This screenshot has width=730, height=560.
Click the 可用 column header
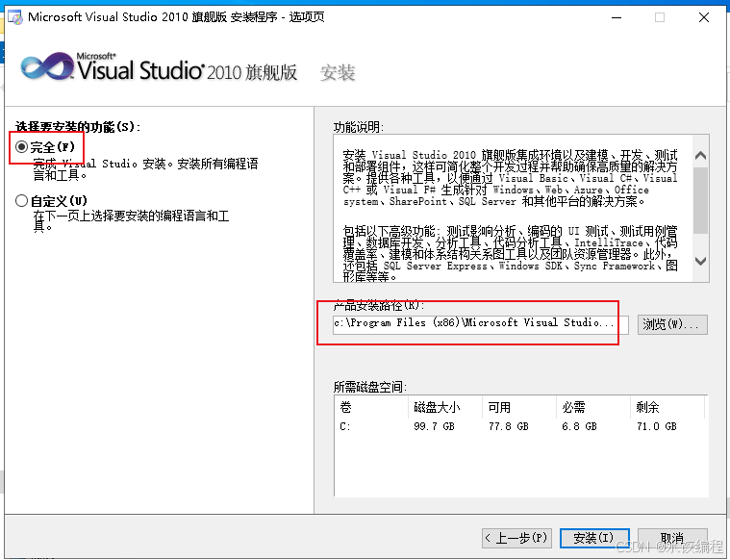pyautogui.click(x=519, y=407)
